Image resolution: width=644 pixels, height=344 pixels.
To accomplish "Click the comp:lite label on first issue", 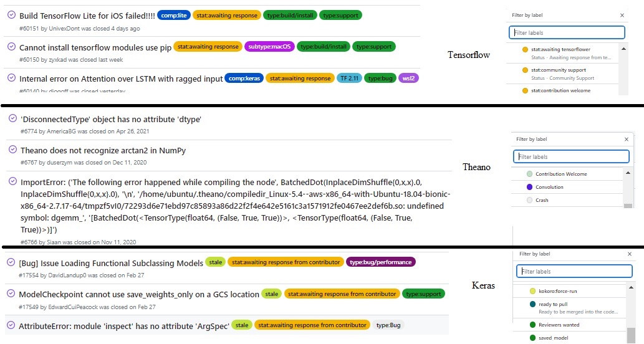I will click(174, 15).
